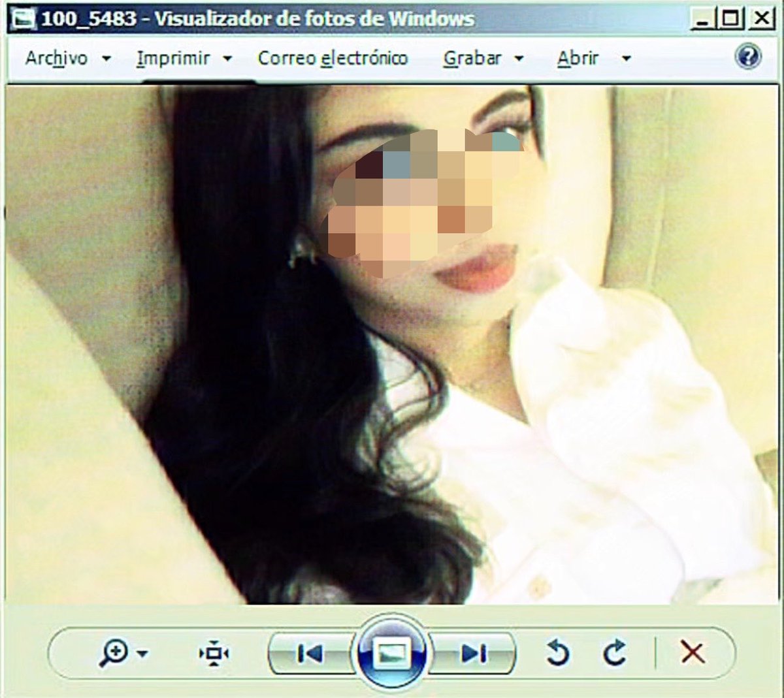Expand the zoom level dropdown arrow
Screen dimensions: 784x698
click(x=143, y=654)
